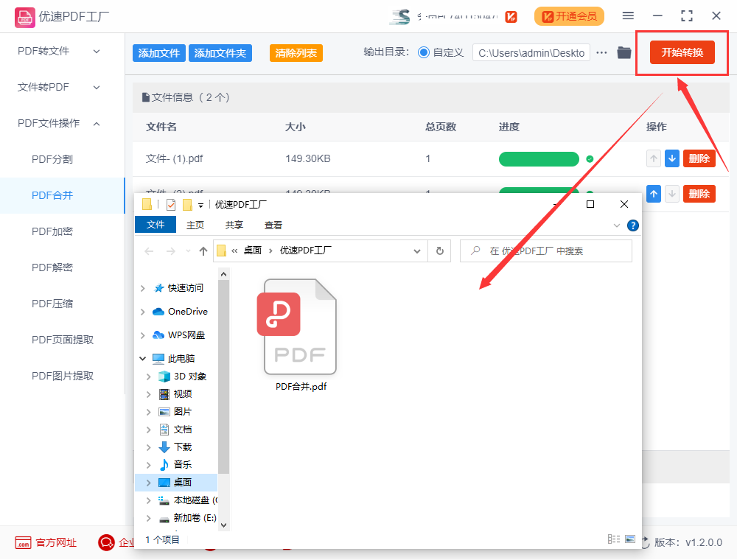737x560 pixels.
Task: Move 文件- (1).pdf down with blue arrow
Action: click(672, 159)
